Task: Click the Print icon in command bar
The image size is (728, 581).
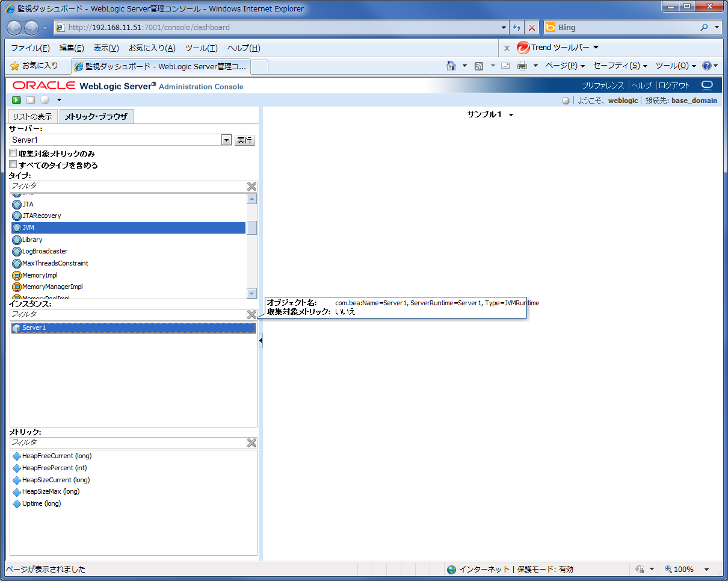Action: pos(522,66)
